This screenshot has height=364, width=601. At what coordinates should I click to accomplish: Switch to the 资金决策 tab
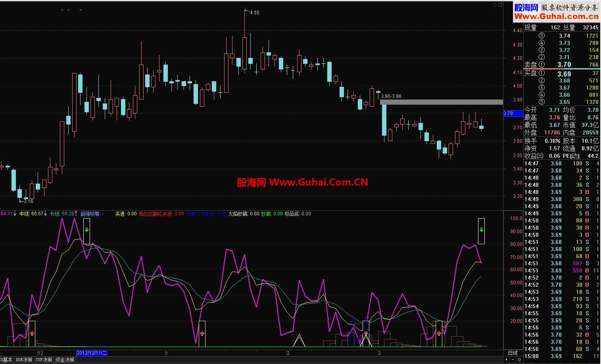click(x=65, y=360)
